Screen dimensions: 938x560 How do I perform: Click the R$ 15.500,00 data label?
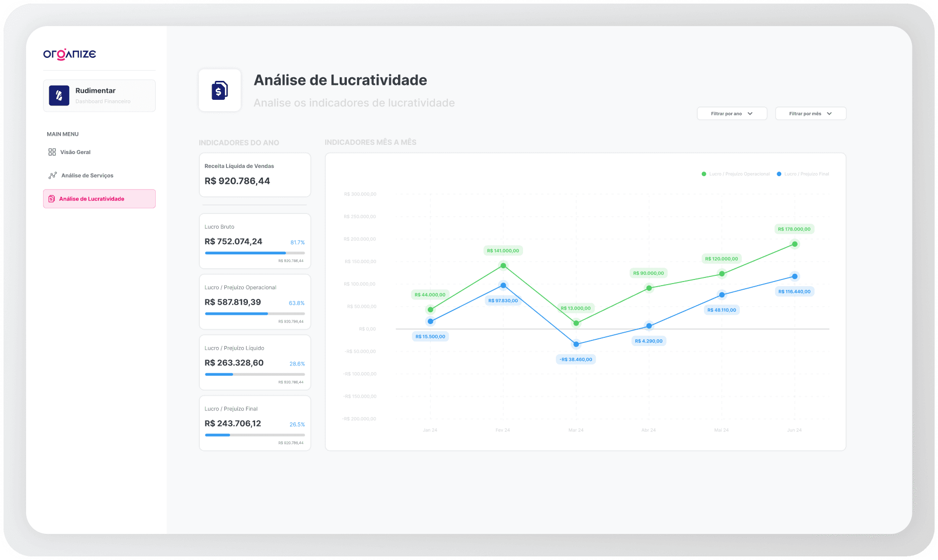(x=430, y=337)
